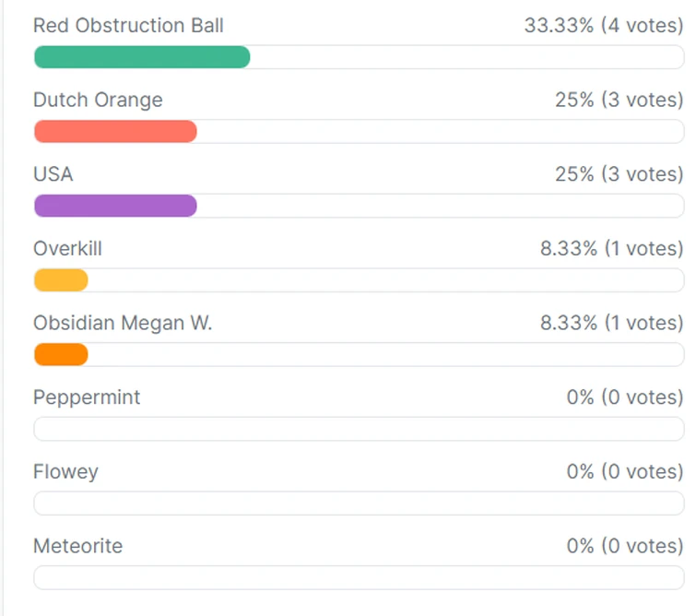Image resolution: width=696 pixels, height=616 pixels.
Task: Click the empty Peppermint result bar
Action: pos(359,429)
